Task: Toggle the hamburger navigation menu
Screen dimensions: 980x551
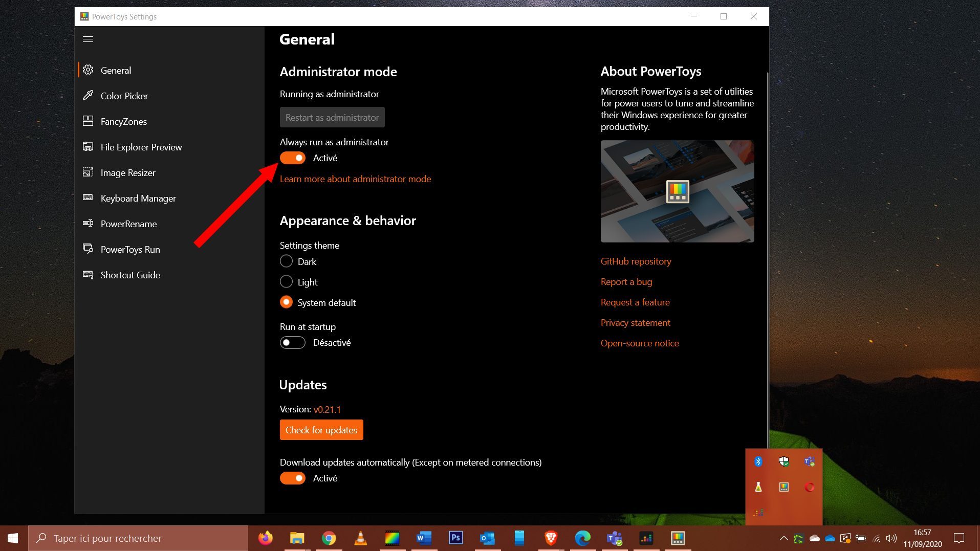Action: 88,39
